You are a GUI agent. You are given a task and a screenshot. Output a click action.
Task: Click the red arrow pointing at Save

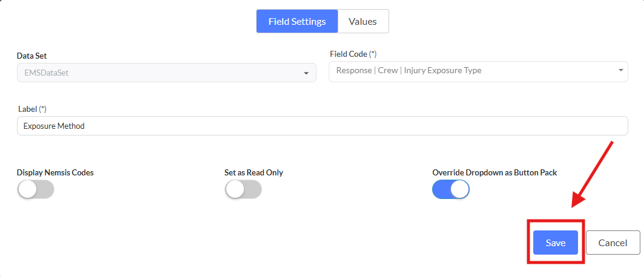593,173
